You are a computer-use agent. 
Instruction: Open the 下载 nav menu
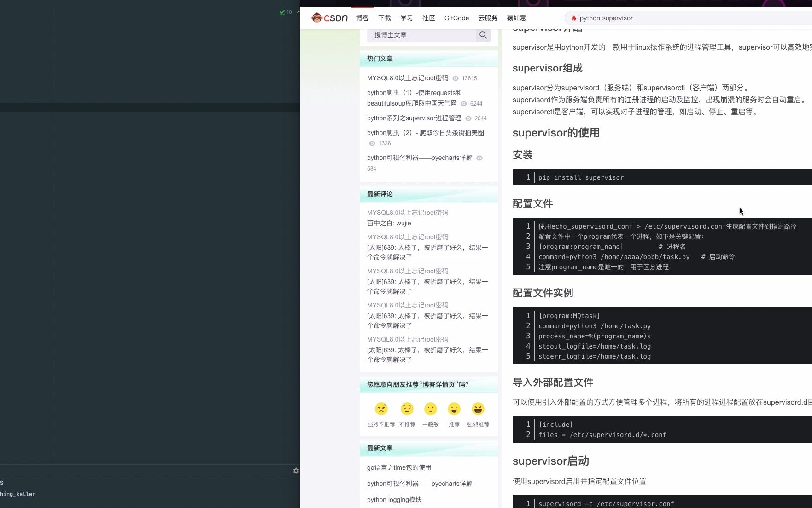(x=385, y=18)
